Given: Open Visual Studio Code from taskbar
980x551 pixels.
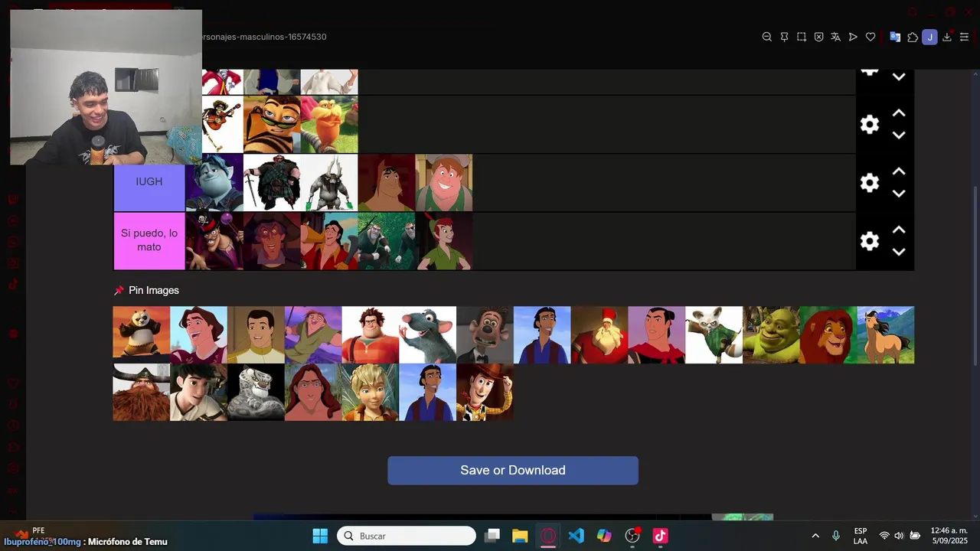Looking at the screenshot, I should (577, 536).
